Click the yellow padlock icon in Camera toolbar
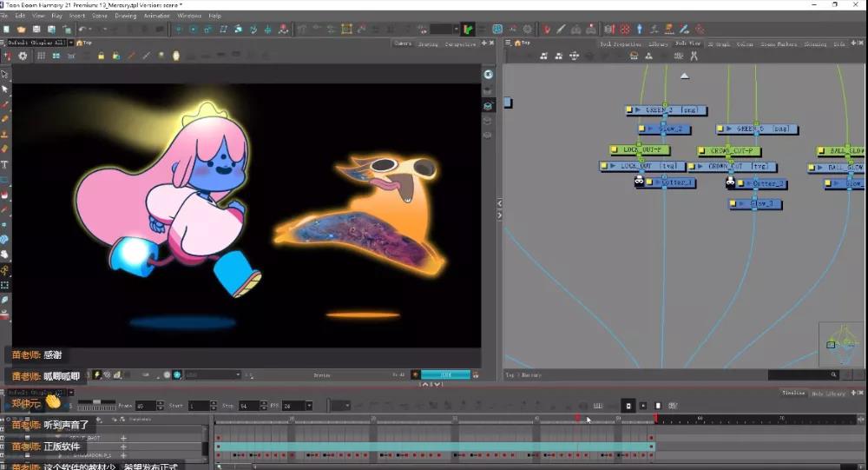Image resolution: width=868 pixels, height=470 pixels. tap(101, 56)
